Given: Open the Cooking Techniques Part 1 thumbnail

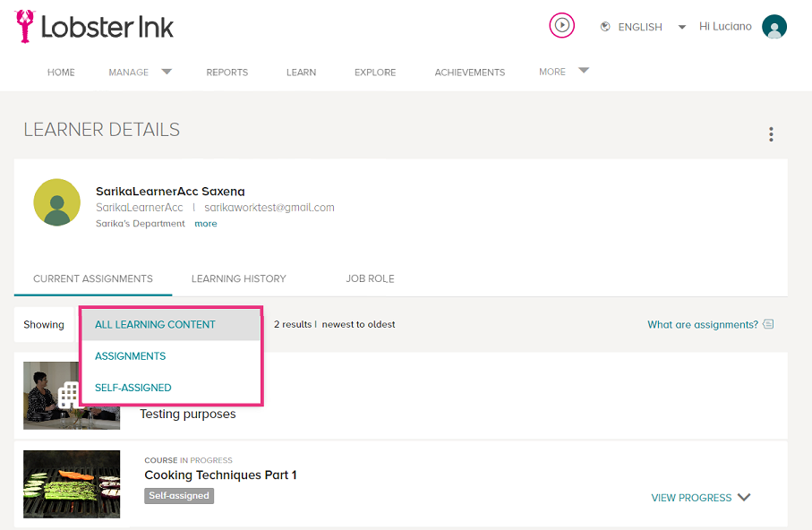Looking at the screenshot, I should pyautogui.click(x=72, y=483).
